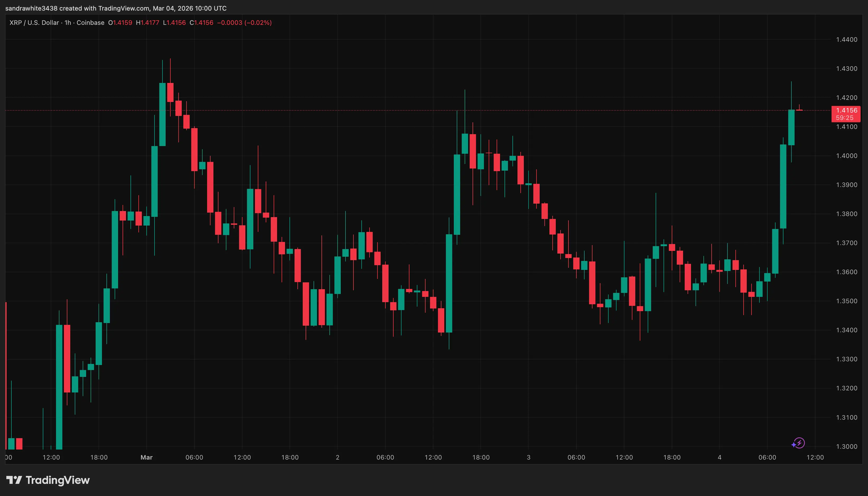Click the high value H1.4177
This screenshot has height=496, width=868.
tap(147, 23)
